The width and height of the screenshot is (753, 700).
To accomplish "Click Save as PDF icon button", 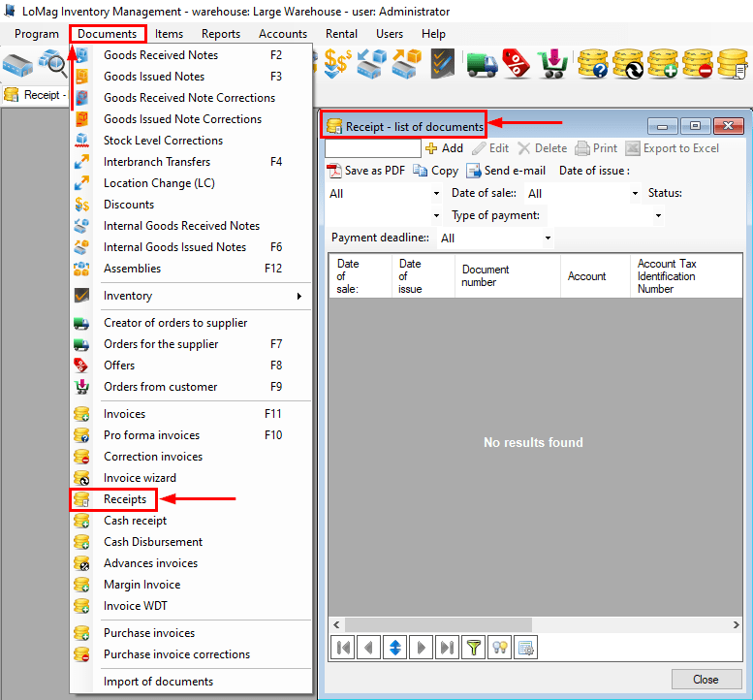I will click(365, 171).
